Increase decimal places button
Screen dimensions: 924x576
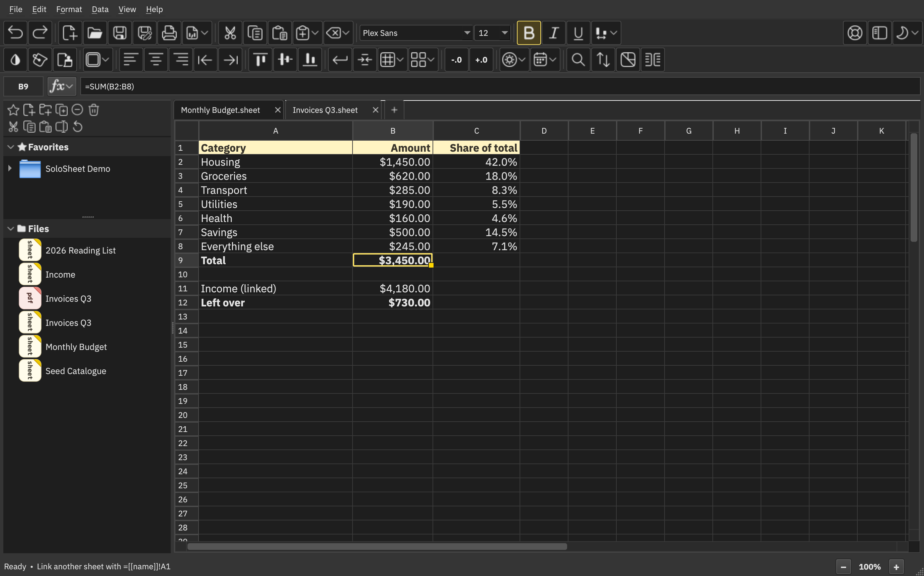[481, 60]
